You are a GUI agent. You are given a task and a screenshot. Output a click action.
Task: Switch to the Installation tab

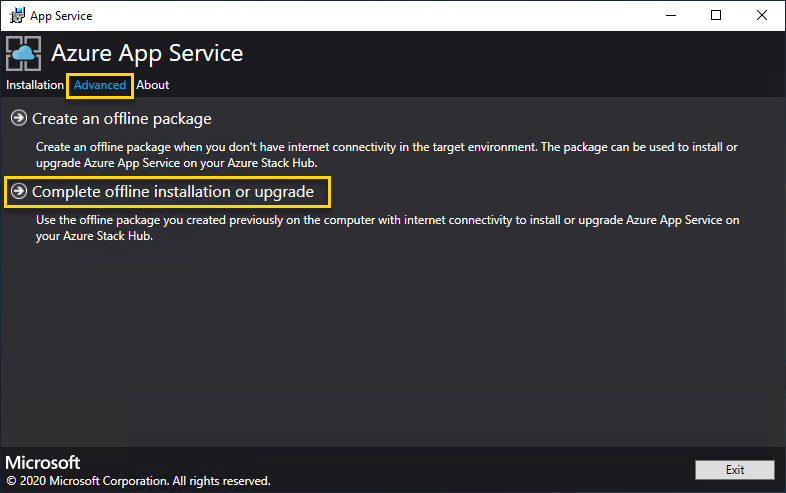[35, 85]
